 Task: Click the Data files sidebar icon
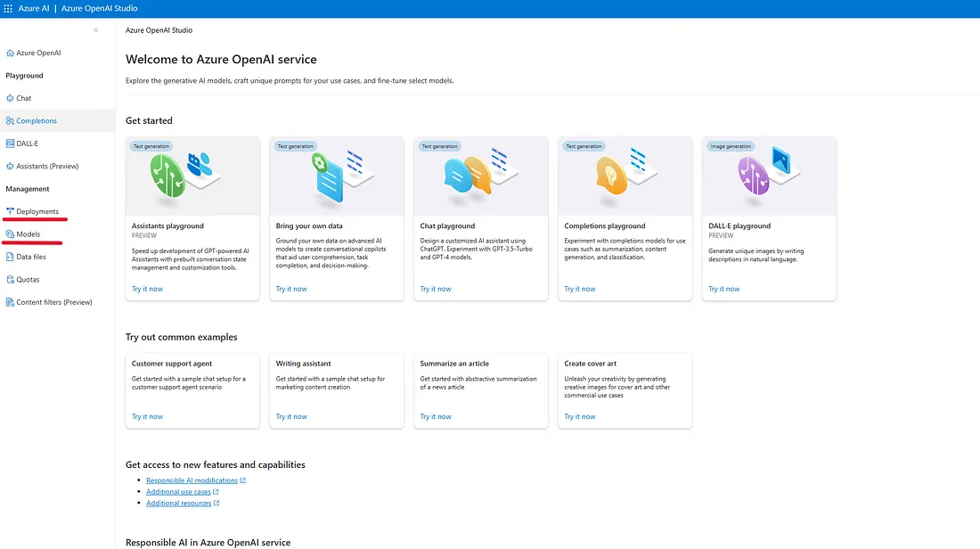click(10, 257)
